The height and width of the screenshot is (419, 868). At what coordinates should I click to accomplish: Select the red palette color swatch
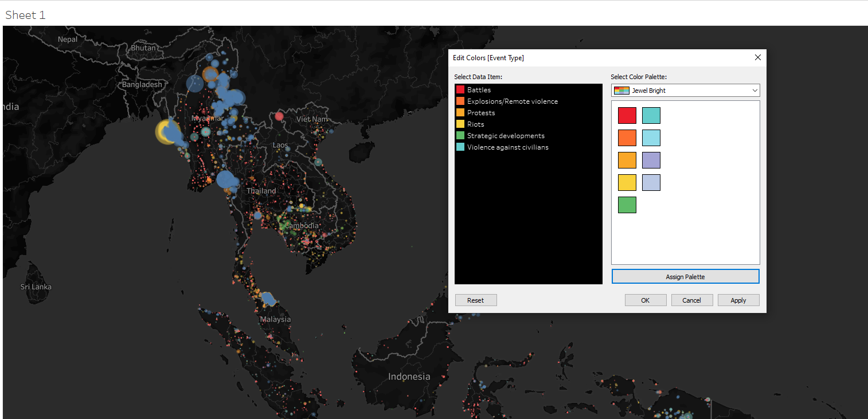click(x=627, y=115)
